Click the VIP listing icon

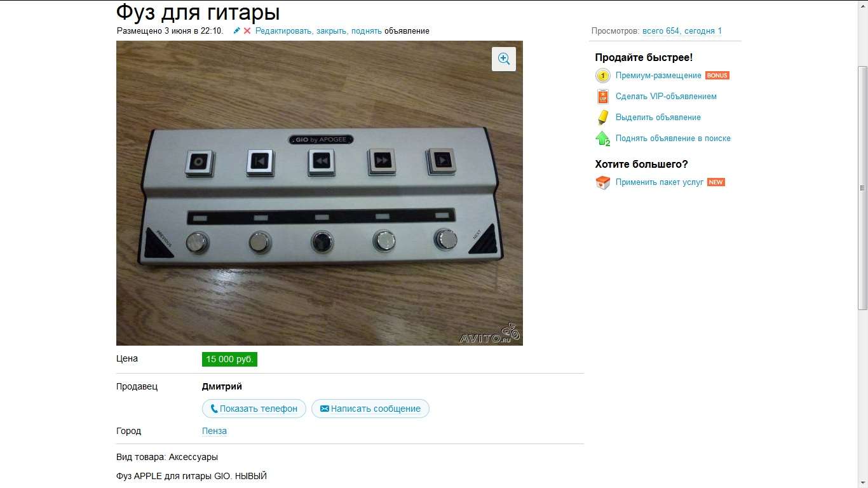(x=603, y=97)
